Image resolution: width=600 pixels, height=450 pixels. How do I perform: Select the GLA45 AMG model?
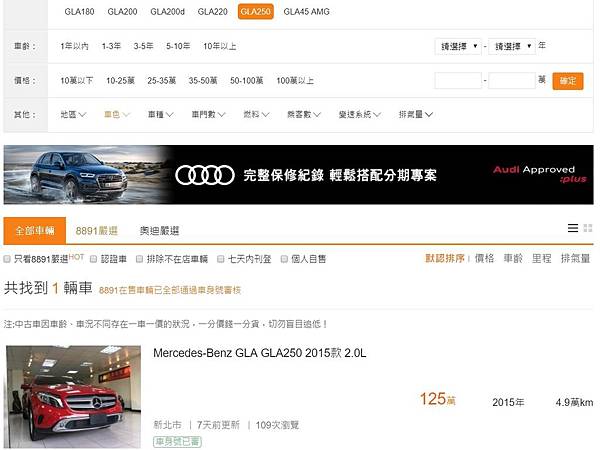point(307,12)
